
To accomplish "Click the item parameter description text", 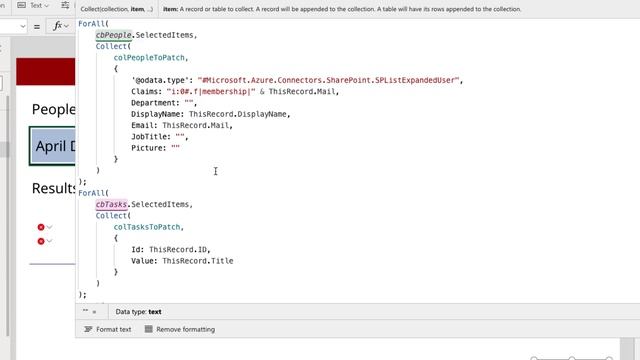I will pos(342,9).
